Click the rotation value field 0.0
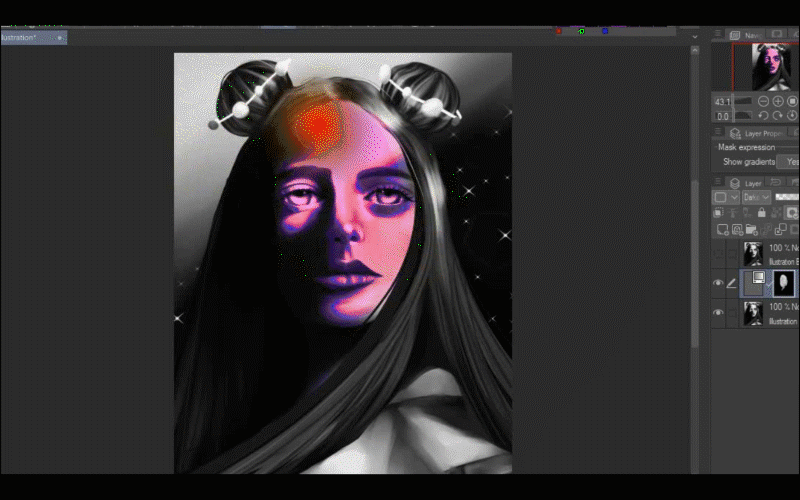 [722, 116]
